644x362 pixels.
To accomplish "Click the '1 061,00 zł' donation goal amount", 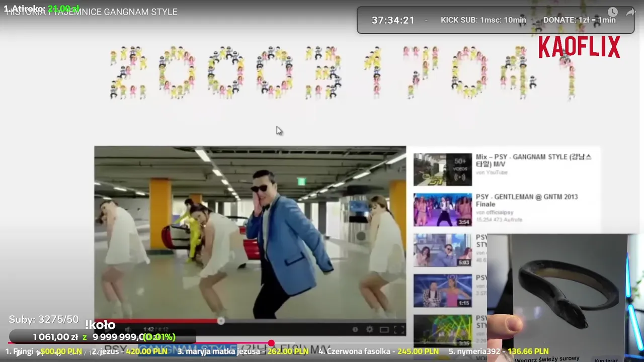I will click(x=55, y=337).
